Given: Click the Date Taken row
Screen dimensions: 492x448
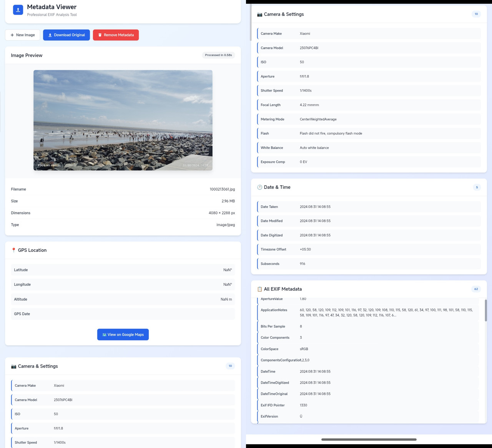Looking at the screenshot, I should pos(369,207).
